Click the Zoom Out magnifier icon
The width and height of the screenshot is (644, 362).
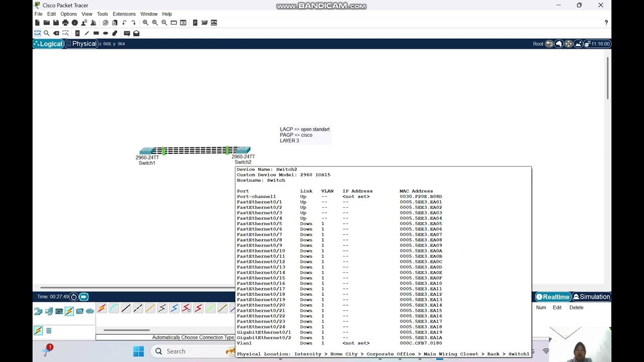(164, 23)
